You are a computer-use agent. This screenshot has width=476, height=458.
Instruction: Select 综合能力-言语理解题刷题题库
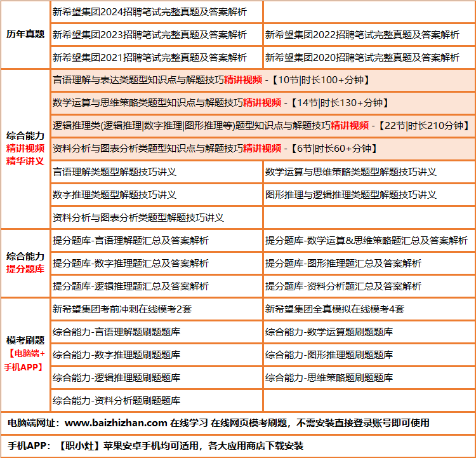[156, 332]
